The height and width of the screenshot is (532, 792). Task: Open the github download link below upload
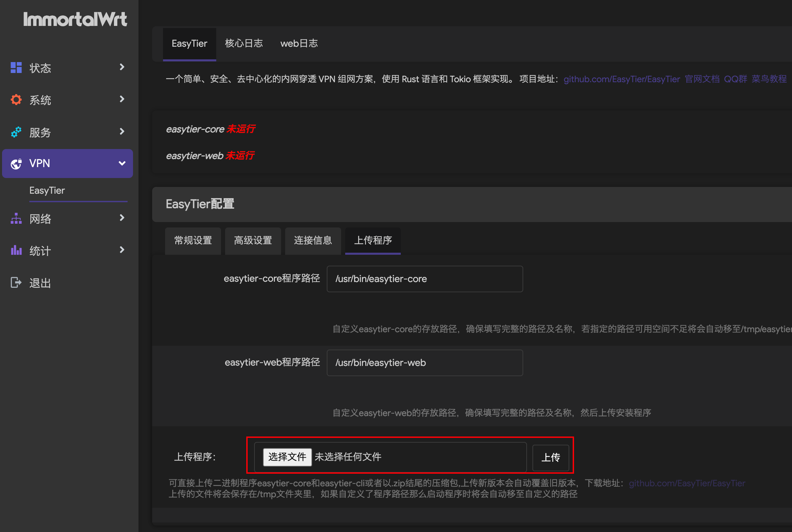(687, 483)
